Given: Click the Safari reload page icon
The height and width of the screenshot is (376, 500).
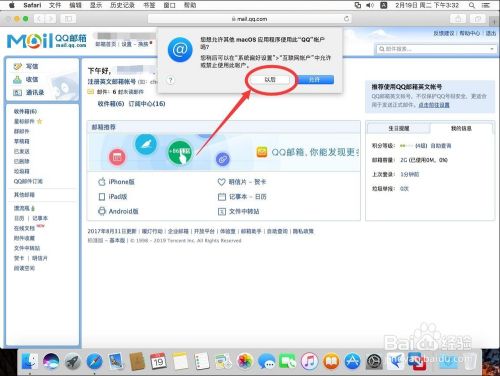Looking at the screenshot, I should coord(347,19).
